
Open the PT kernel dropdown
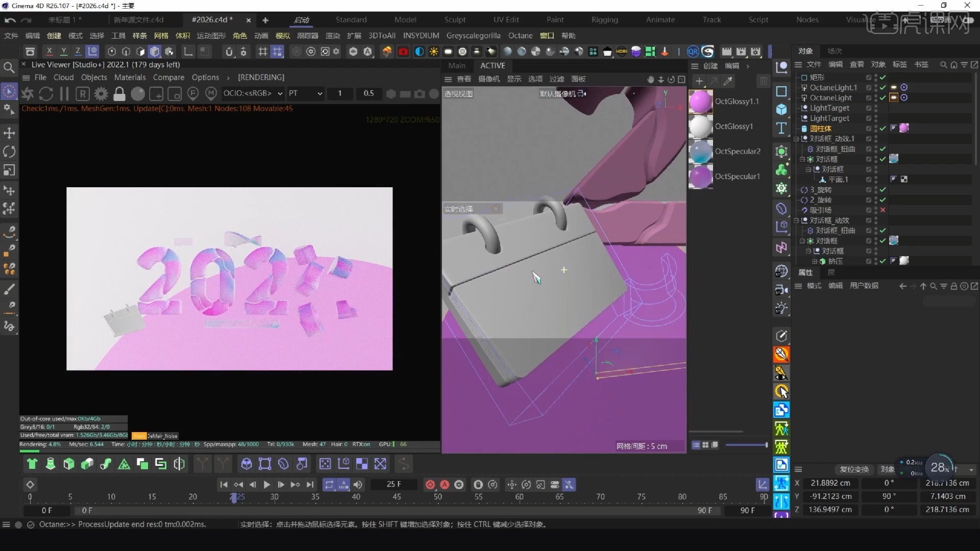pos(305,93)
